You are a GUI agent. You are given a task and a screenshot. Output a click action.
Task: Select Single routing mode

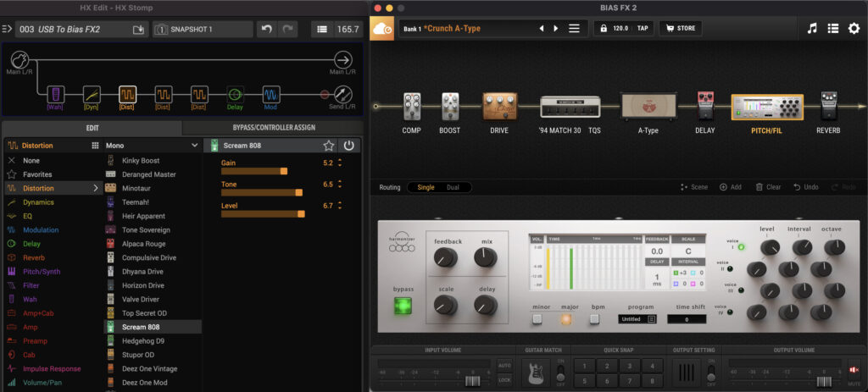(426, 187)
